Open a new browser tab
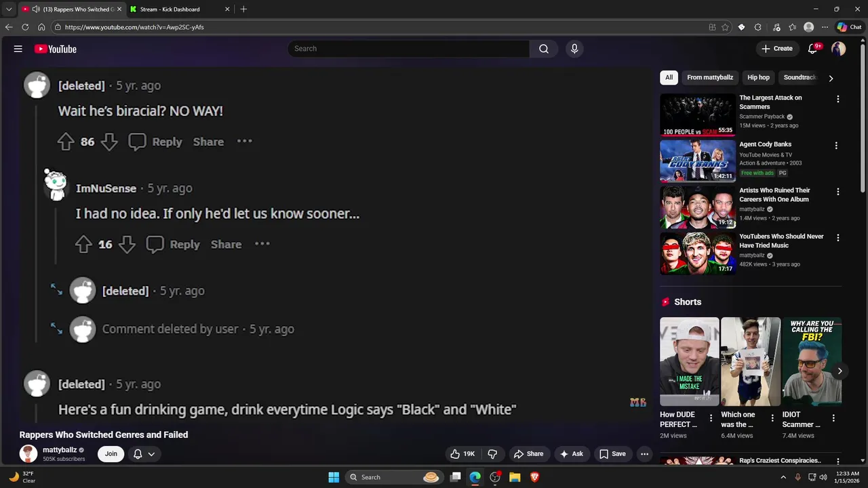868x488 pixels. (243, 9)
